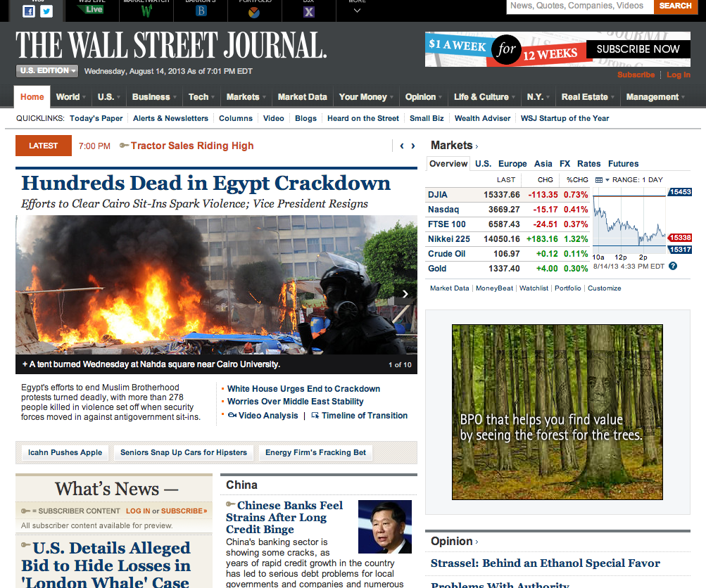Advance the photo slideshow with the next arrow
This screenshot has width=706, height=588.
405,294
